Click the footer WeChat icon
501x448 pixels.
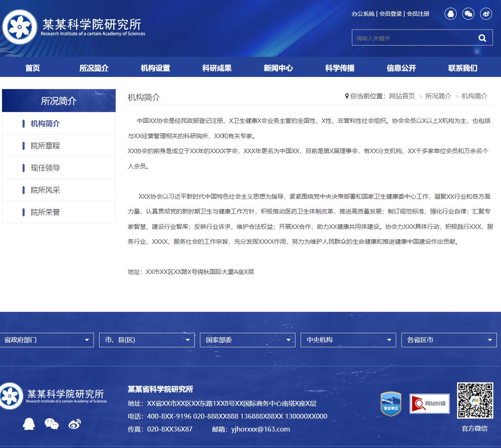pos(52,423)
